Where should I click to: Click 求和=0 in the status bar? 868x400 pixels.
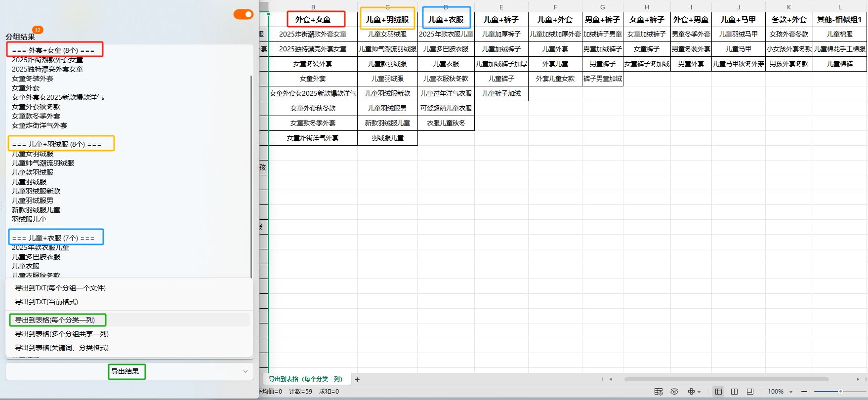[329, 392]
